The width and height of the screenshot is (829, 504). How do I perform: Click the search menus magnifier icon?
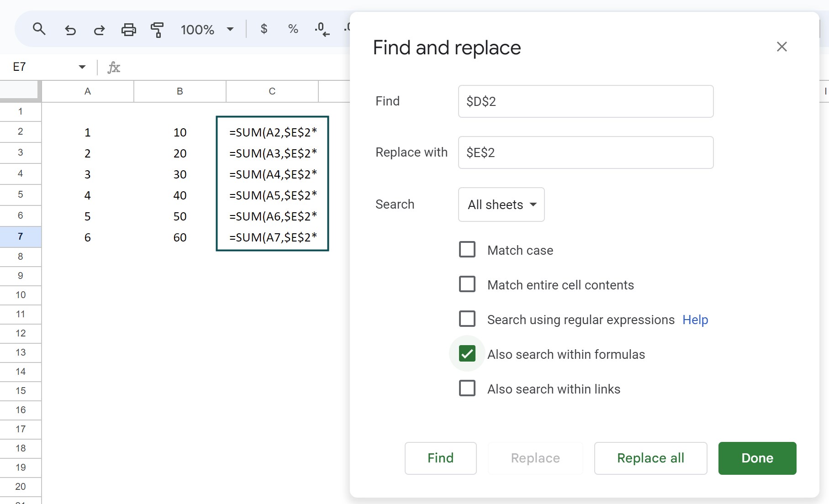click(x=39, y=29)
